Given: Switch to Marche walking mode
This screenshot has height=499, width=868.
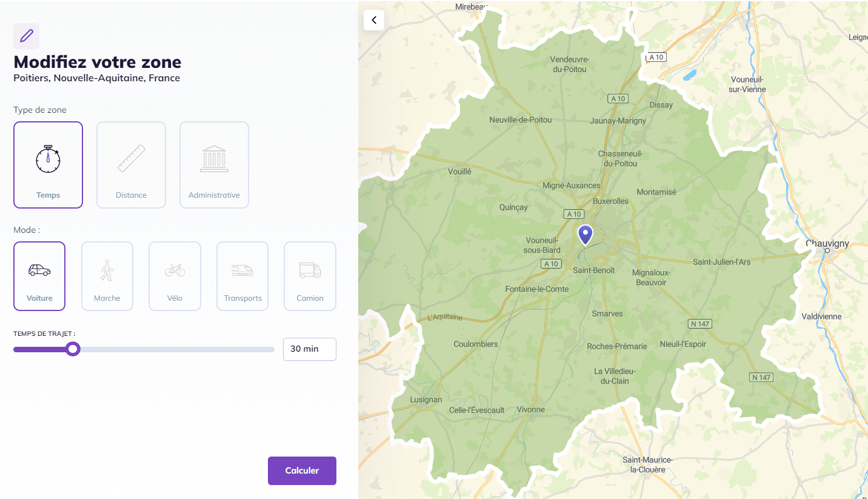Looking at the screenshot, I should coord(107,276).
